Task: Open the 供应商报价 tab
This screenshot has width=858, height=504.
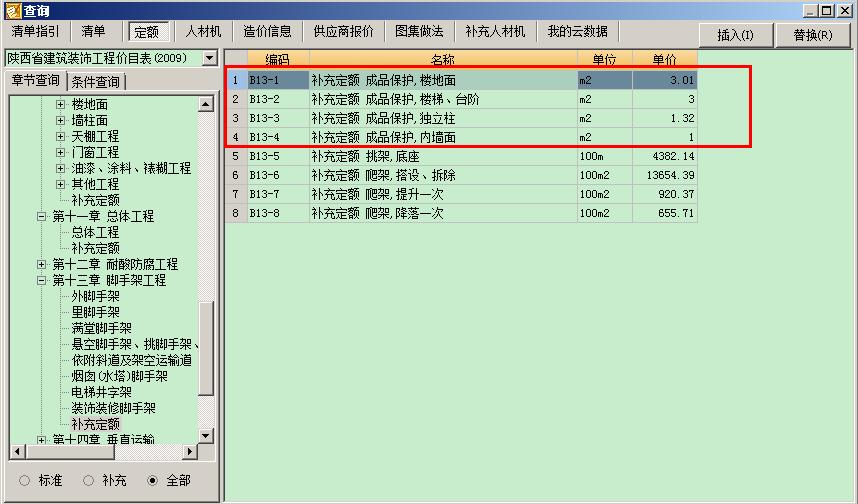Action: point(344,32)
